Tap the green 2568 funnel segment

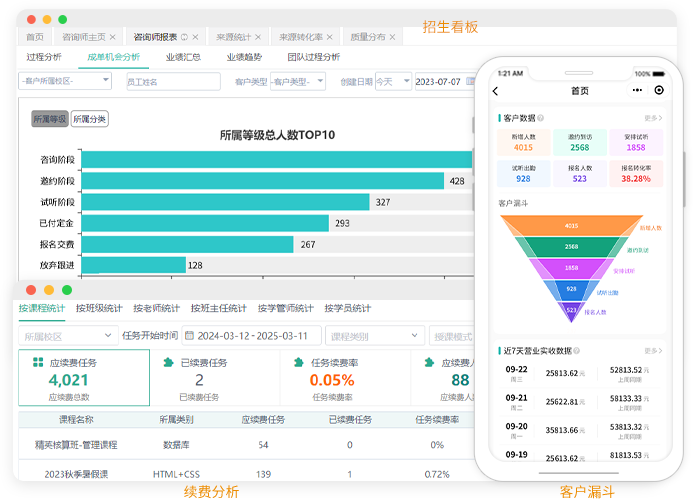pos(571,247)
